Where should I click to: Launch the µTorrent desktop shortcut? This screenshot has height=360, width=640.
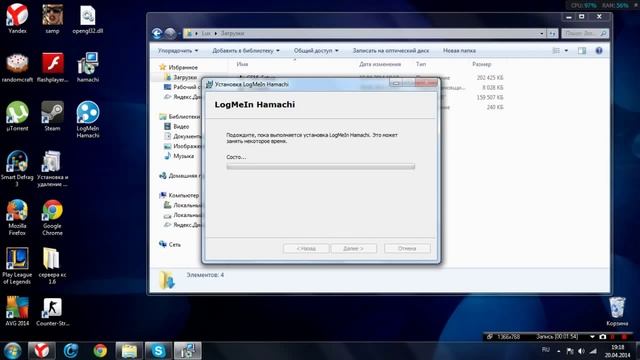[x=17, y=116]
